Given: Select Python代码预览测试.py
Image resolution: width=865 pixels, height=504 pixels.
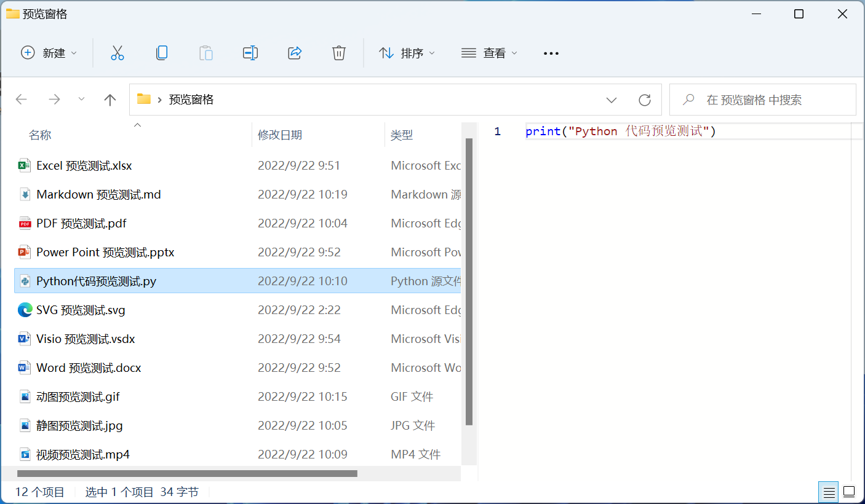Looking at the screenshot, I should (97, 281).
